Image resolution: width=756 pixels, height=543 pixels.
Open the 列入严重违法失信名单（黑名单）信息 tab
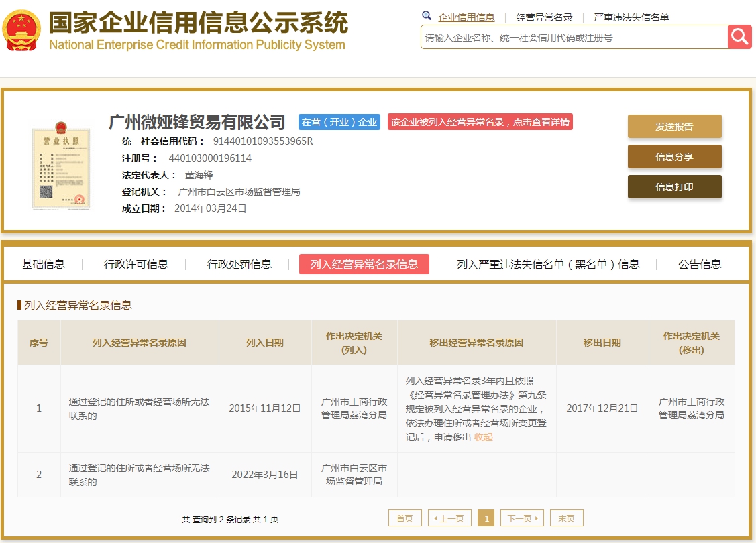(x=548, y=264)
